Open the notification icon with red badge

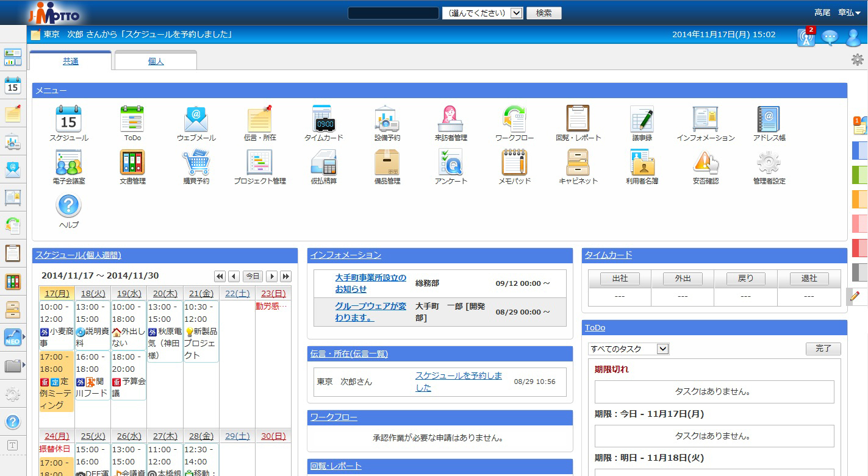point(806,37)
